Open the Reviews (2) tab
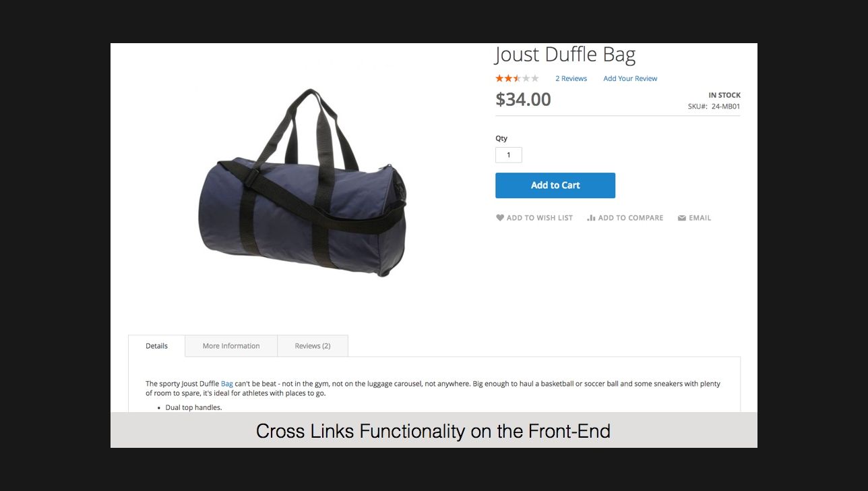 pyautogui.click(x=313, y=346)
